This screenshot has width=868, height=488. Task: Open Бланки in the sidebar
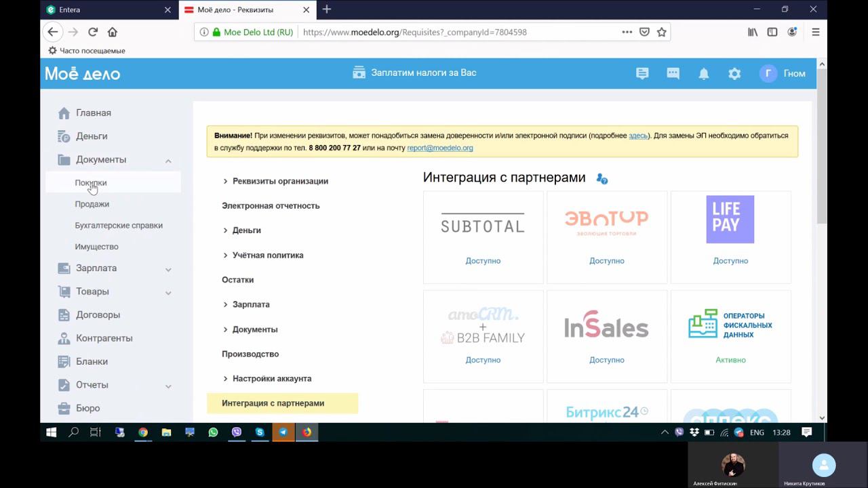(92, 362)
